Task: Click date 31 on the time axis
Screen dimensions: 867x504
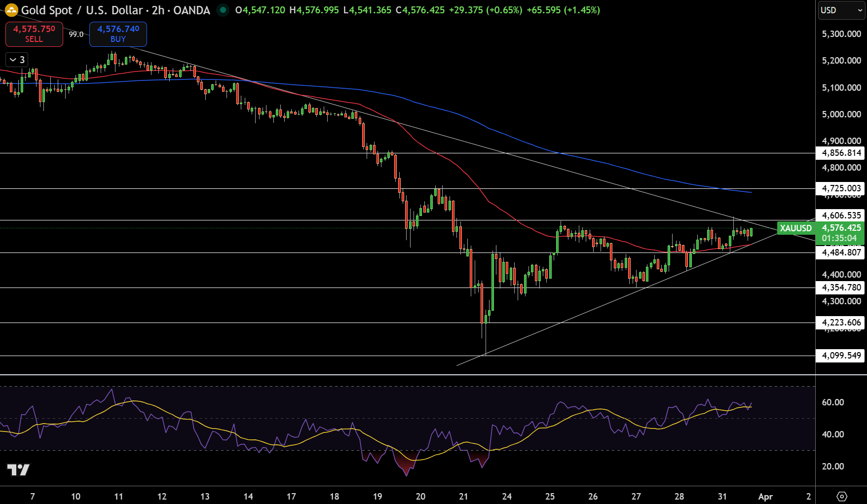Action: pyautogui.click(x=722, y=497)
